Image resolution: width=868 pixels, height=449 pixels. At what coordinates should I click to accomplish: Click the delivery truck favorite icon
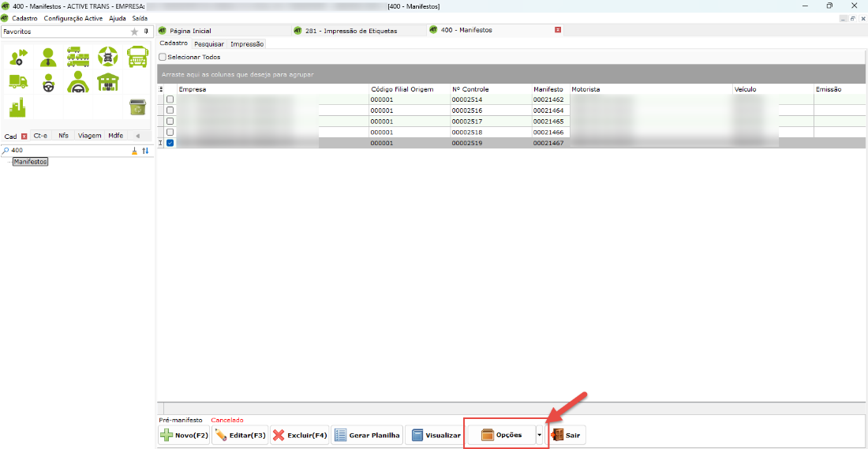[18, 81]
